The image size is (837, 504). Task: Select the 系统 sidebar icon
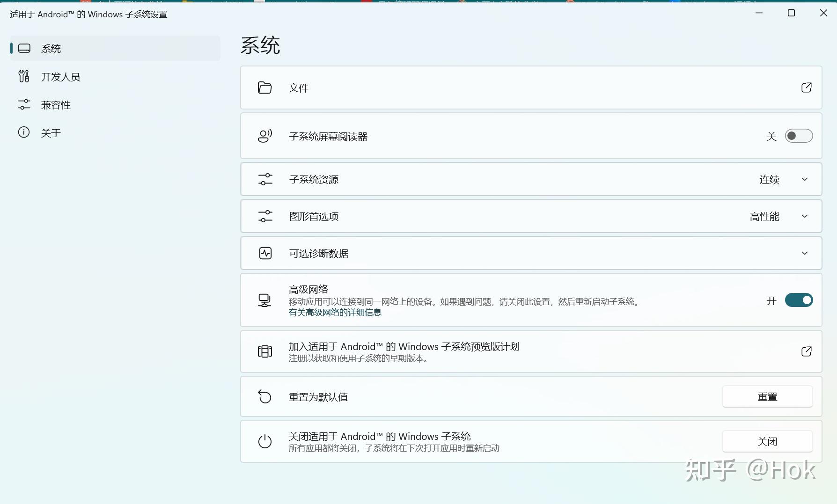click(x=24, y=48)
